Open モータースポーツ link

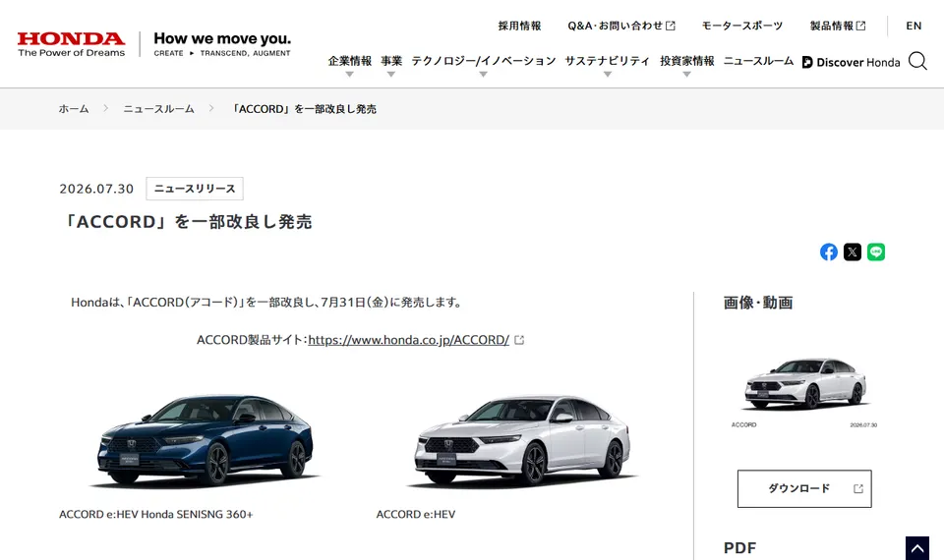741,26
